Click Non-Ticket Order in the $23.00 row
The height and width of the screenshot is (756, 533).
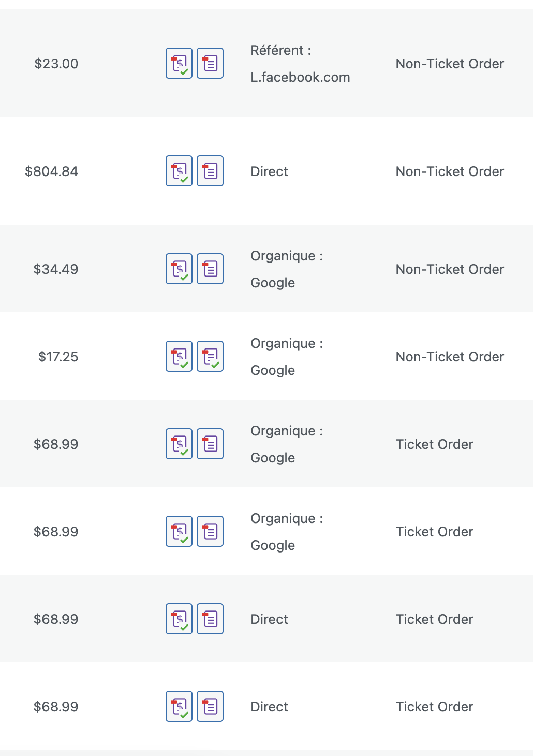(x=450, y=64)
